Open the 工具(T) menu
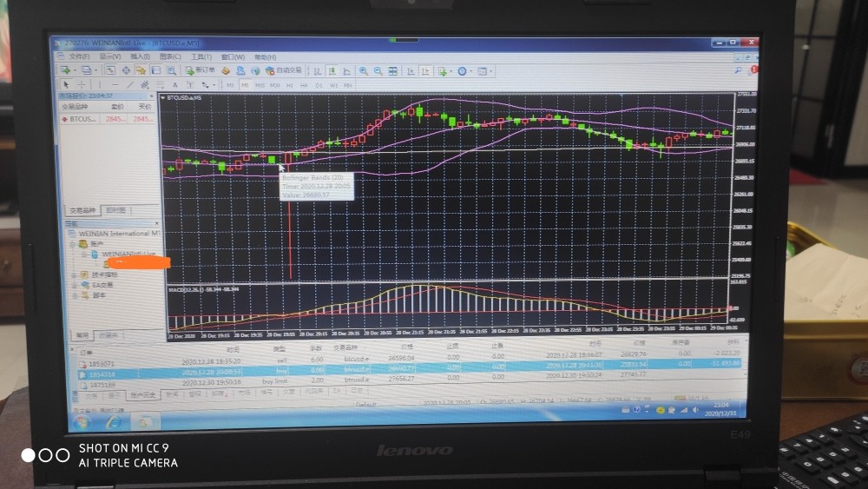The width and height of the screenshot is (868, 489). pyautogui.click(x=201, y=56)
